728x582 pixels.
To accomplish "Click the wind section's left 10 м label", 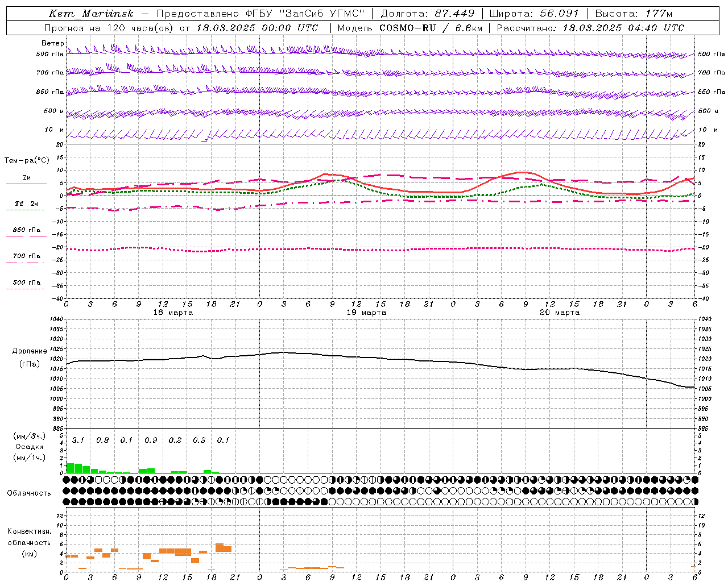I will click(55, 130).
